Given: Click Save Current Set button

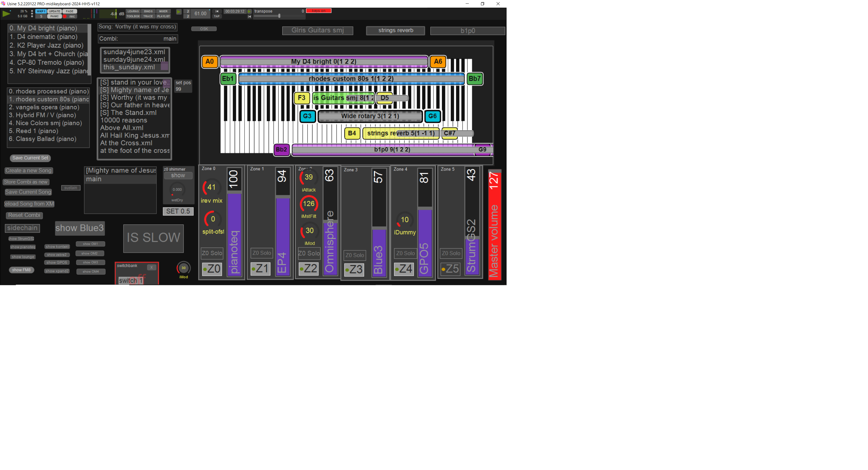Looking at the screenshot, I should [x=30, y=158].
